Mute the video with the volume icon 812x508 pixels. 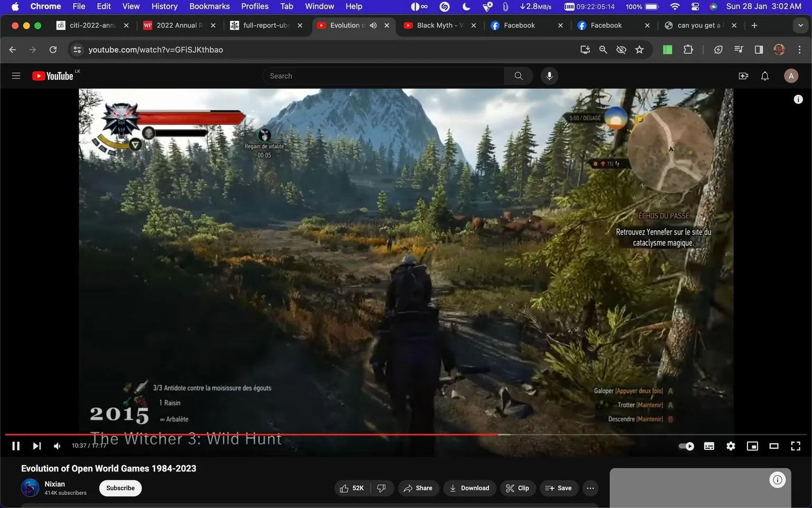pos(57,446)
